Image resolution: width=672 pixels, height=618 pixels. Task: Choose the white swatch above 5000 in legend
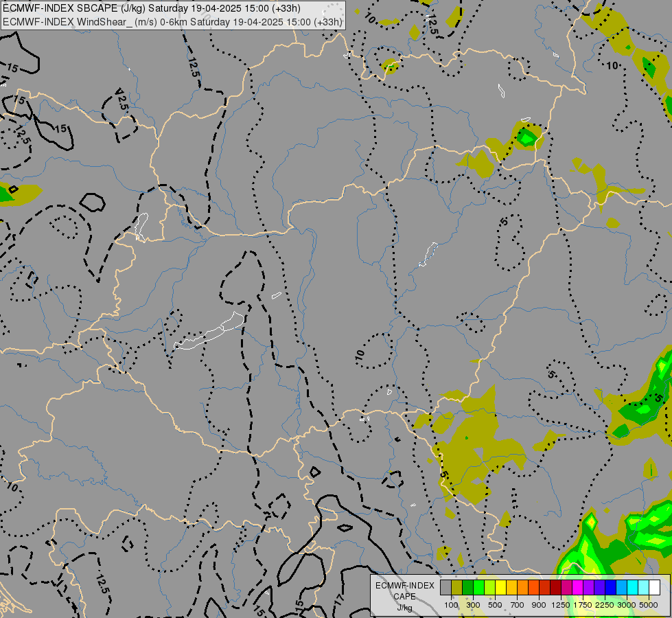[x=654, y=588]
